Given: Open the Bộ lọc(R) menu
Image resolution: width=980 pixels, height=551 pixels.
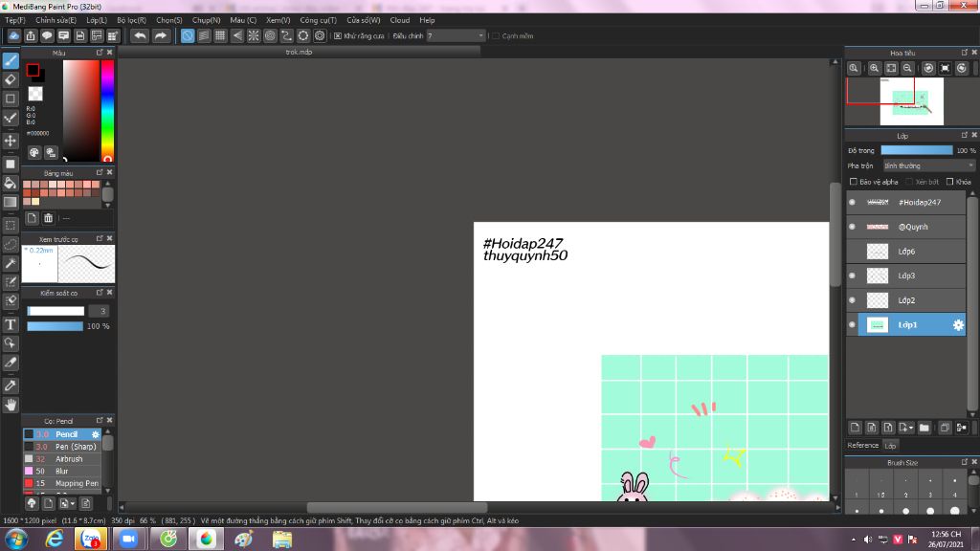Looking at the screenshot, I should point(131,20).
